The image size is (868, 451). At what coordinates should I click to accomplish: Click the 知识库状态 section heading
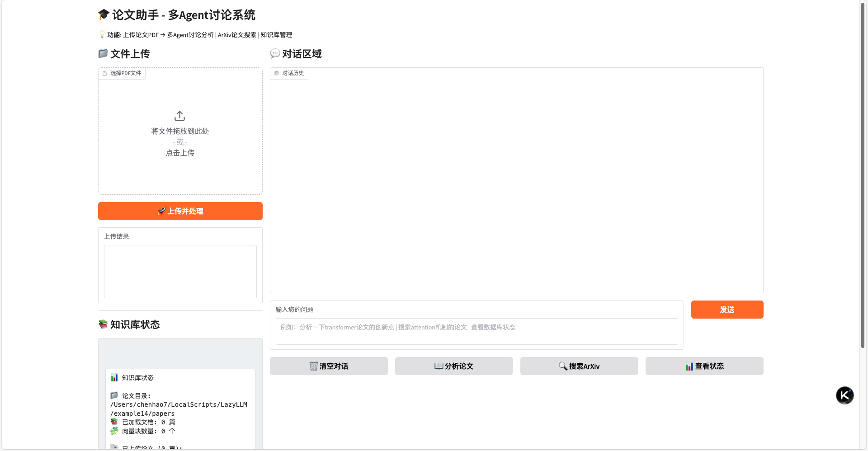[x=129, y=324]
